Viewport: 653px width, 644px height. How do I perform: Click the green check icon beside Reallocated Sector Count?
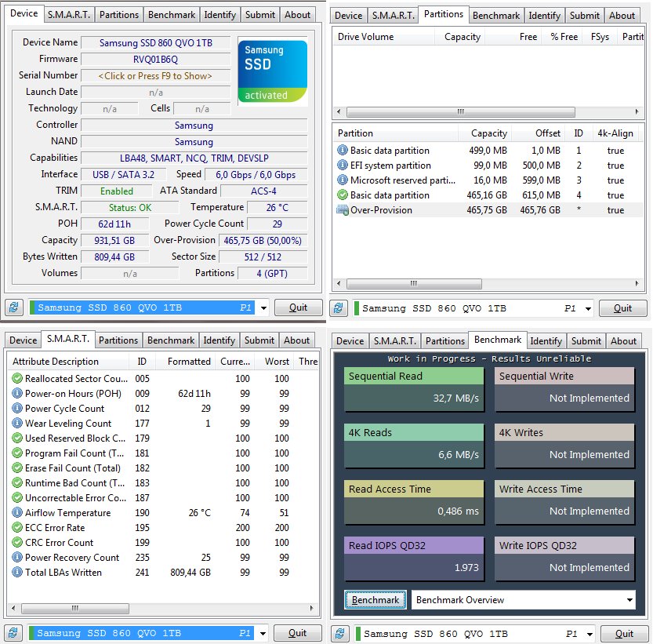pyautogui.click(x=17, y=379)
